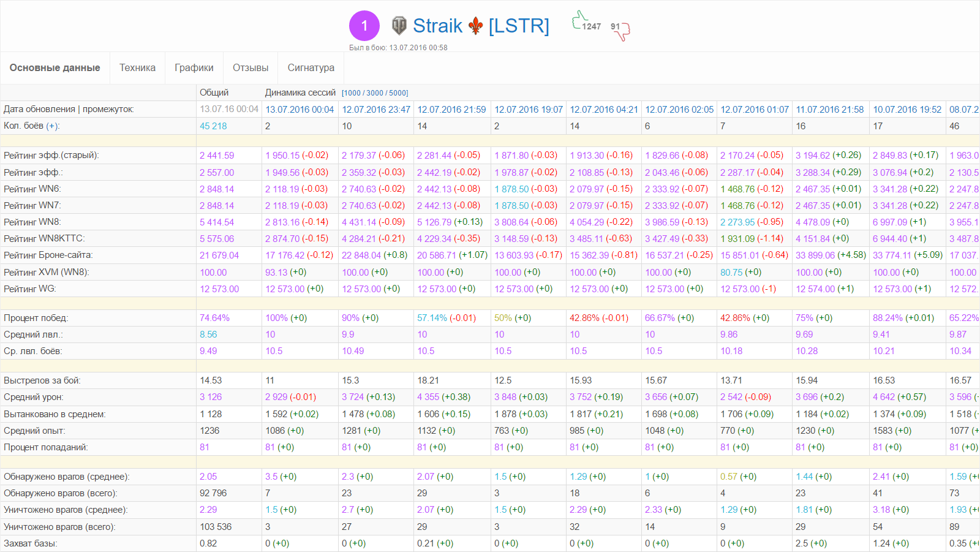Open session 12.07.2016 02:05
This screenshot has height=552, width=980.
tap(679, 109)
